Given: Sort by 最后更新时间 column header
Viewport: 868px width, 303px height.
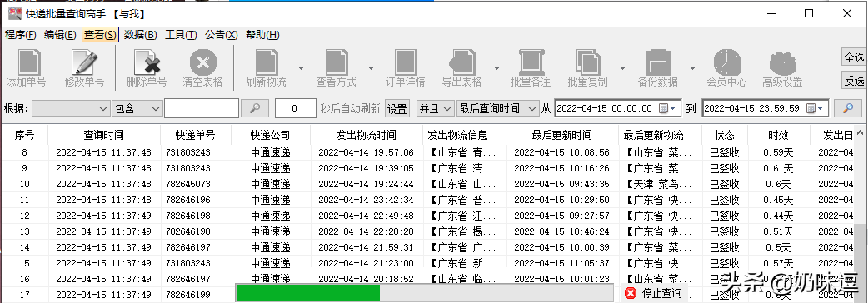Looking at the screenshot, I should coord(562,135).
